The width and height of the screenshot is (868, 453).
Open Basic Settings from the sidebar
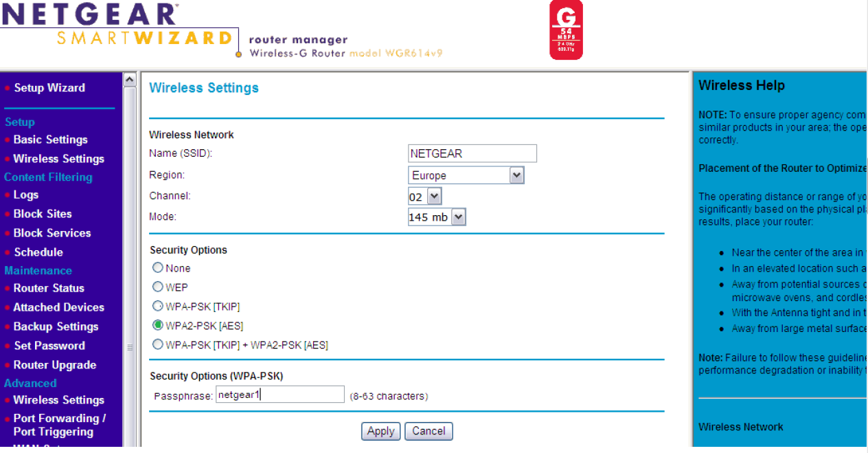click(x=50, y=140)
